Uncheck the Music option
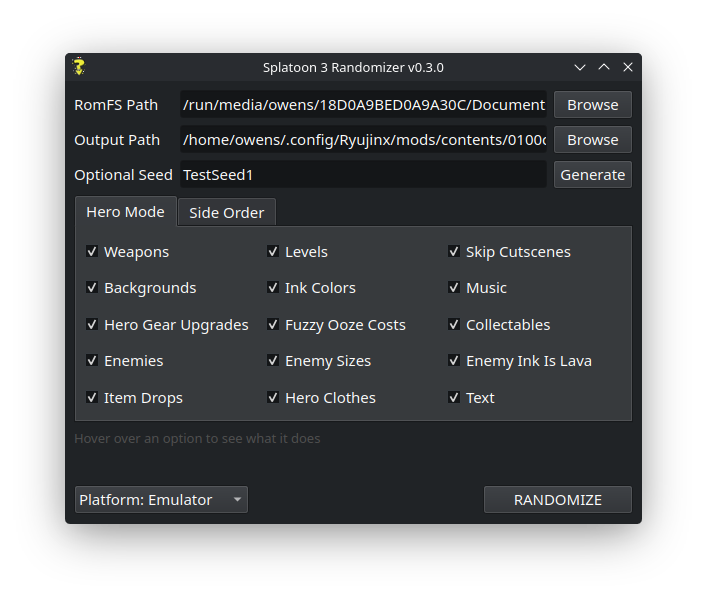Viewport: 707px width, 601px height. click(x=454, y=287)
